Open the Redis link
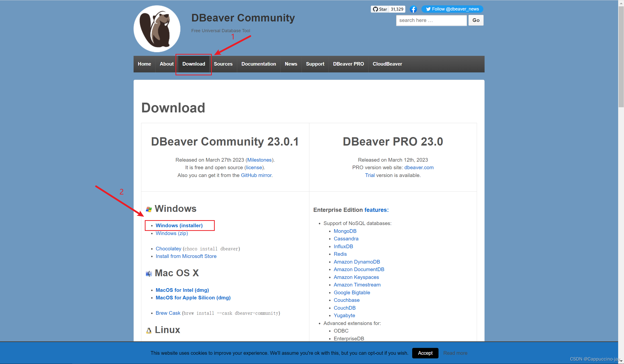This screenshot has width=624, height=364. coord(340,254)
